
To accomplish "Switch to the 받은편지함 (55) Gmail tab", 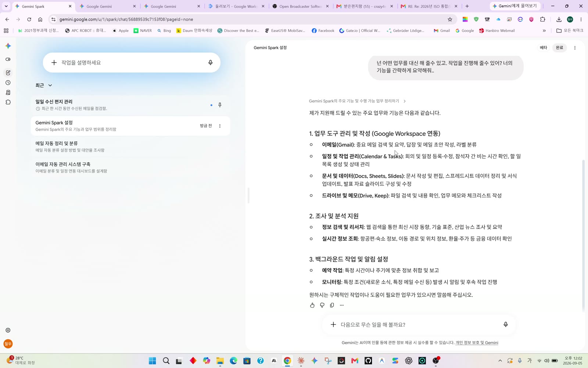I will pos(365,6).
